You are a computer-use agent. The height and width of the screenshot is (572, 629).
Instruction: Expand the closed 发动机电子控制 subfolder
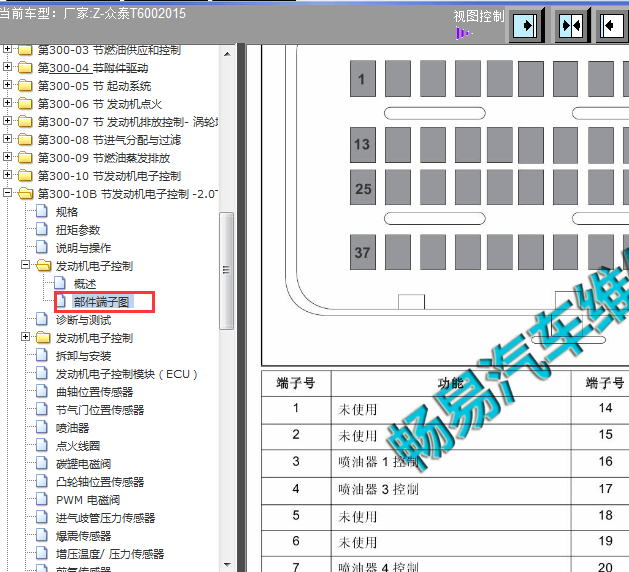click(x=25, y=337)
